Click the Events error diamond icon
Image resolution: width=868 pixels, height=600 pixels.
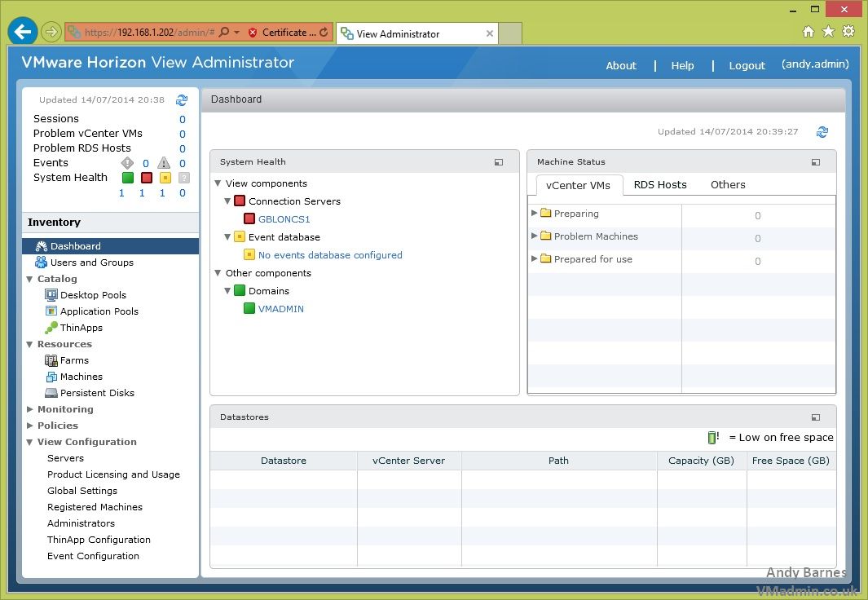click(x=127, y=163)
